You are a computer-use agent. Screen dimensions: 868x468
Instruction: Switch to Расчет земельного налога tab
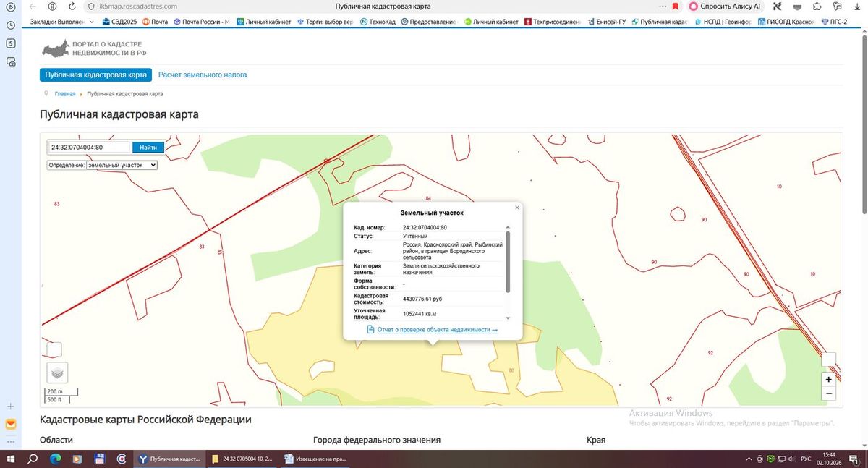(x=203, y=75)
